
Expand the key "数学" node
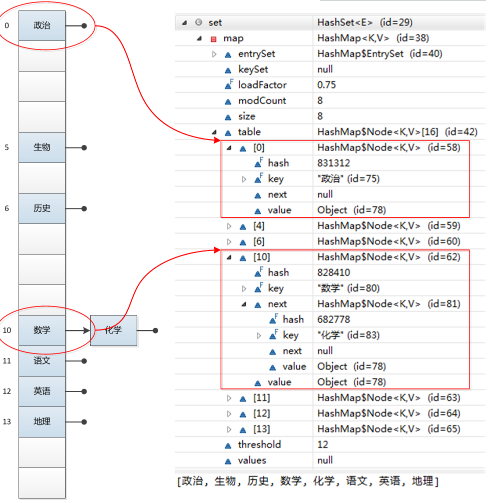click(244, 289)
